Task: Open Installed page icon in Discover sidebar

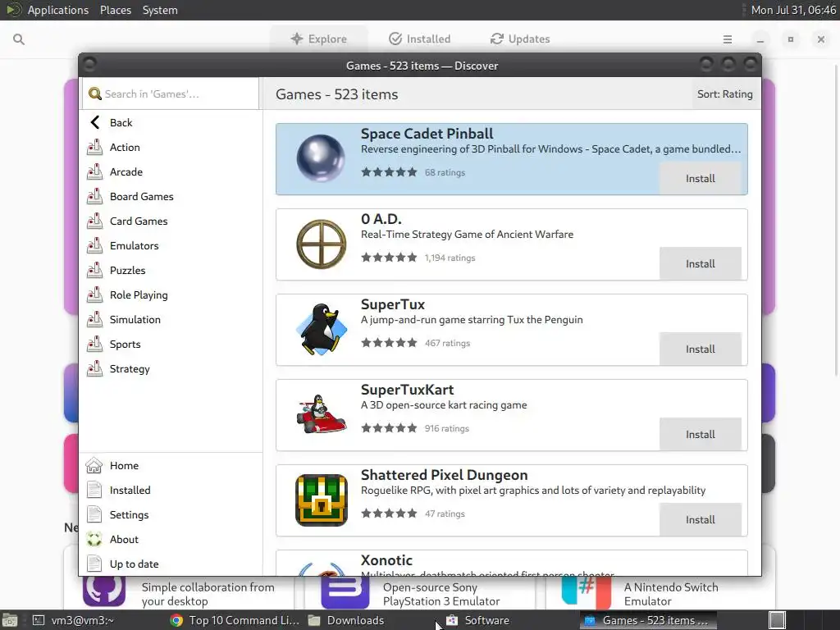Action: tap(94, 491)
